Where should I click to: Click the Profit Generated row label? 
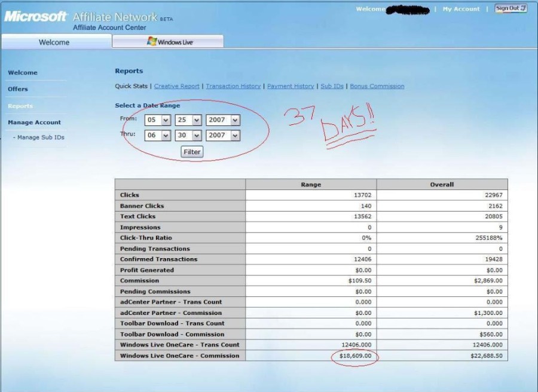pos(147,270)
